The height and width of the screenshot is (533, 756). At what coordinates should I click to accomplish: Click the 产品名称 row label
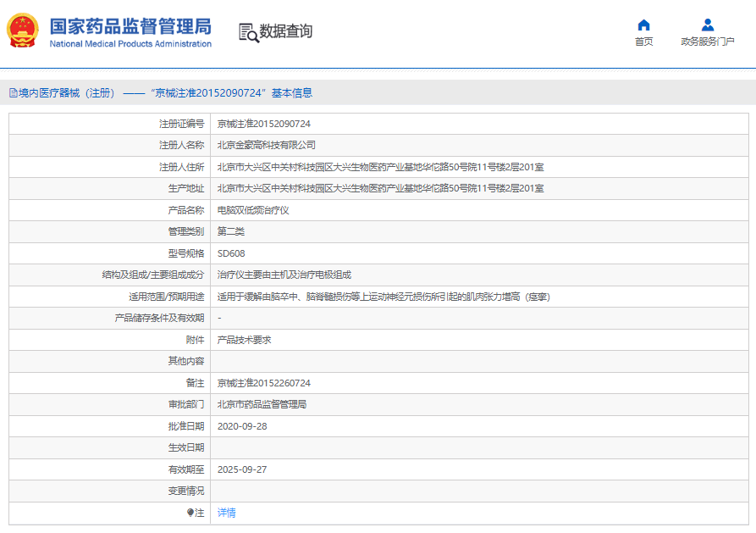pos(186,210)
